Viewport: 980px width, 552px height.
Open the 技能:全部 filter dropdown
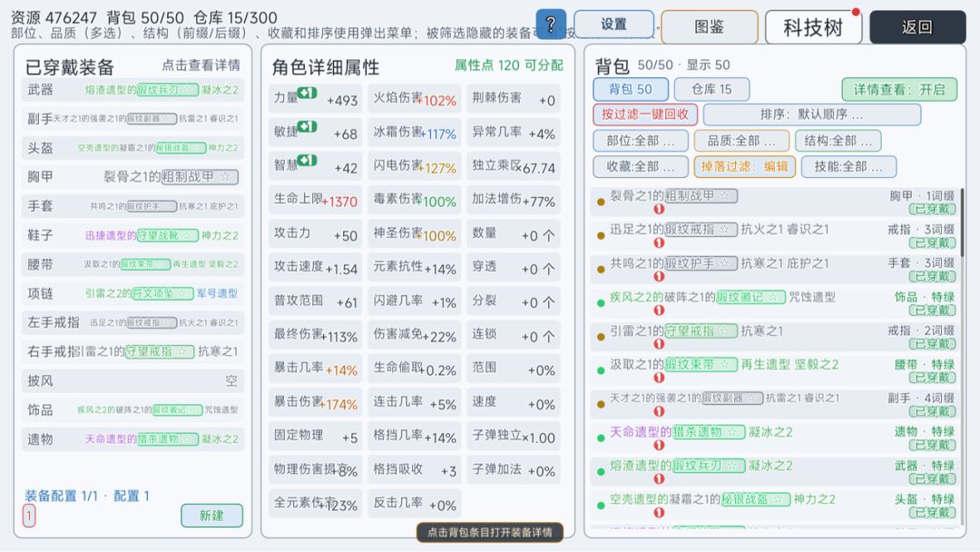(x=848, y=167)
